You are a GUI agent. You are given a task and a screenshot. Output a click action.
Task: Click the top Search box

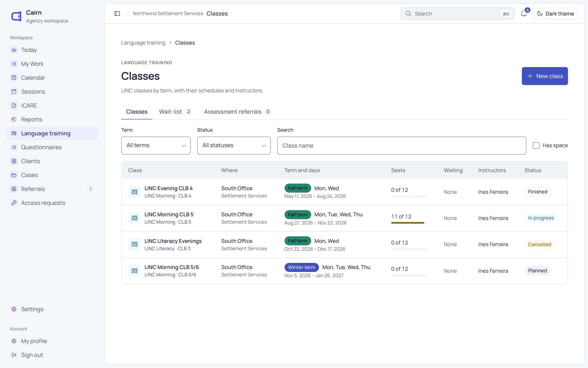(x=458, y=14)
